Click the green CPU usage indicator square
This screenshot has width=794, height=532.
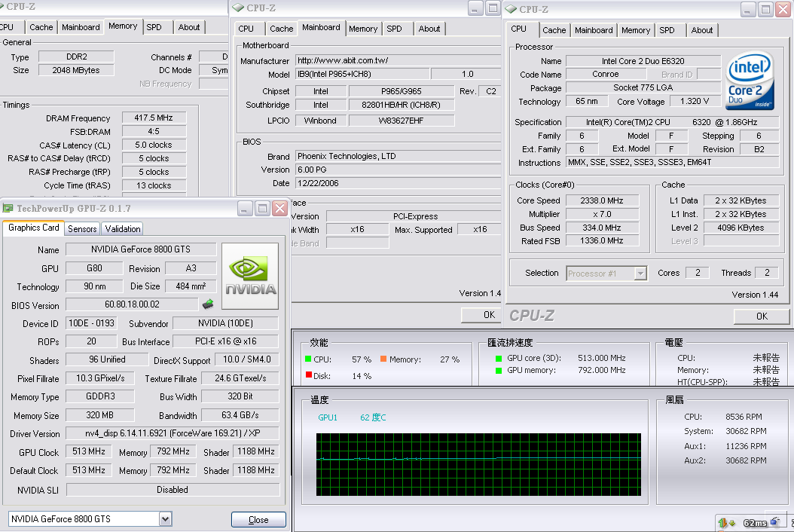point(308,359)
